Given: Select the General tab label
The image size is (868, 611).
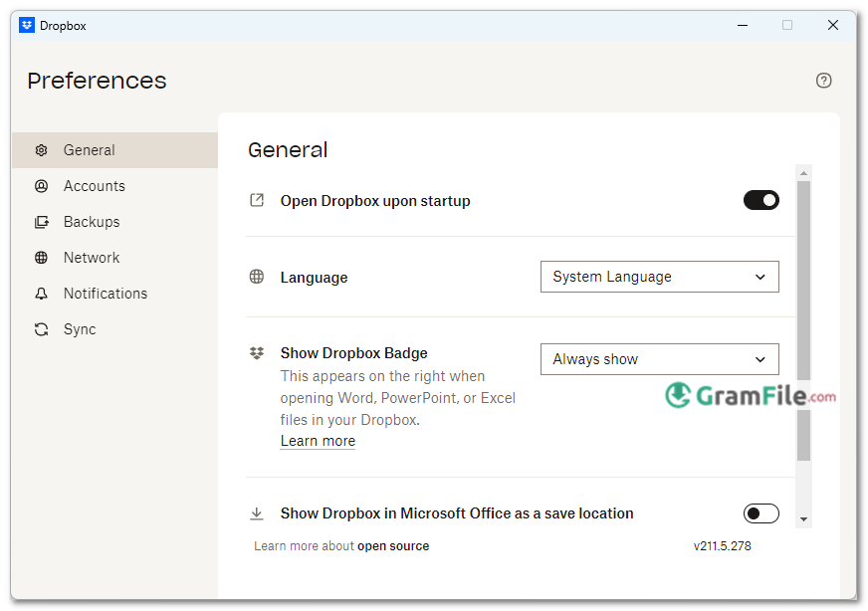Looking at the screenshot, I should [x=90, y=150].
